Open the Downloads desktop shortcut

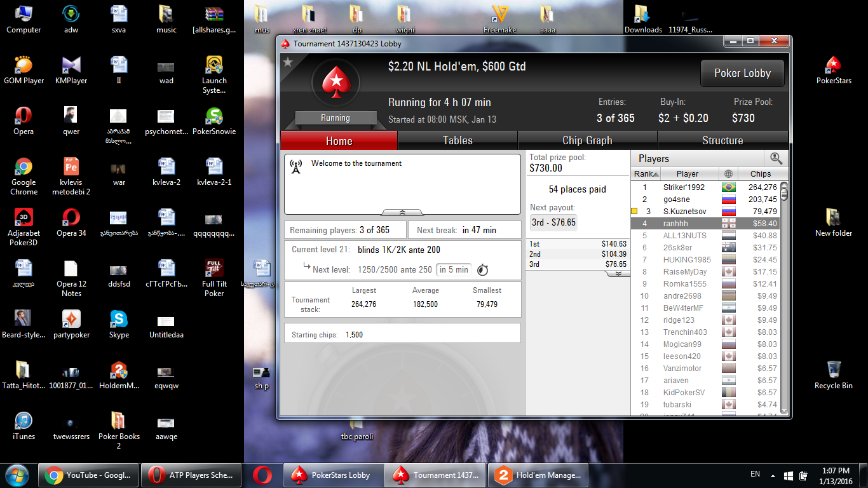643,20
